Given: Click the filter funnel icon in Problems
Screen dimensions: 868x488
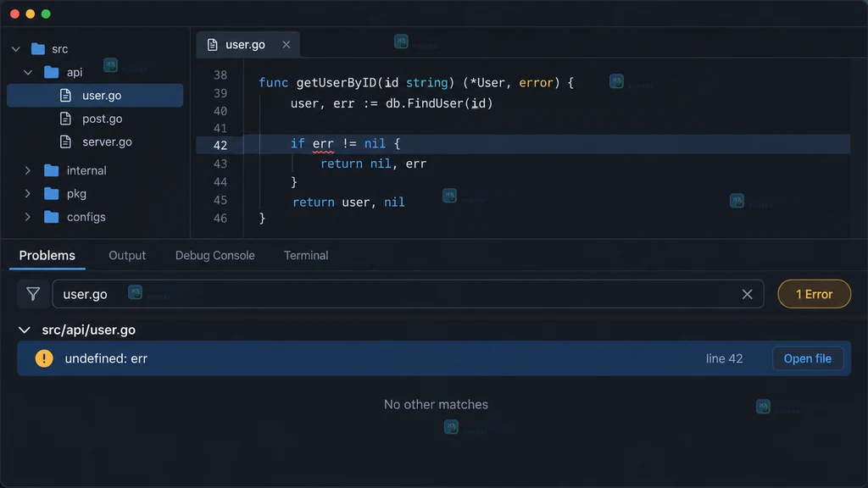Looking at the screenshot, I should pos(33,294).
